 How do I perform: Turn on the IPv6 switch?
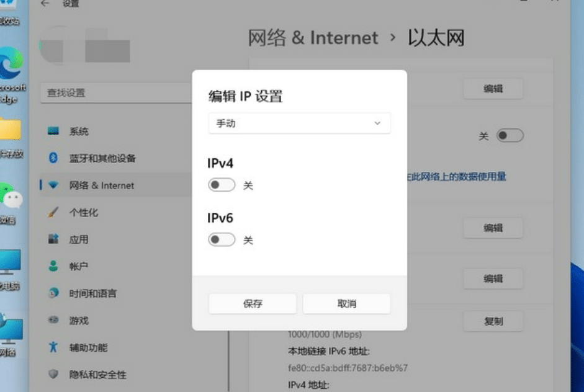point(222,239)
